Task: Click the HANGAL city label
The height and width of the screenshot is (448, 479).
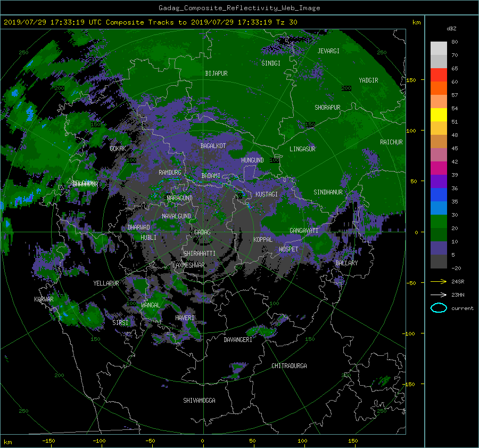Action: coord(151,305)
